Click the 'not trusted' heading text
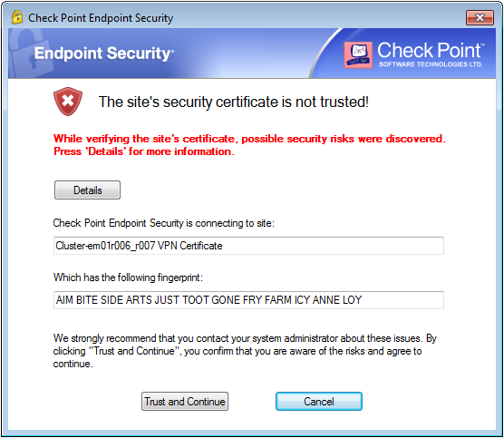Viewport: 504px width, 438px height. click(233, 102)
